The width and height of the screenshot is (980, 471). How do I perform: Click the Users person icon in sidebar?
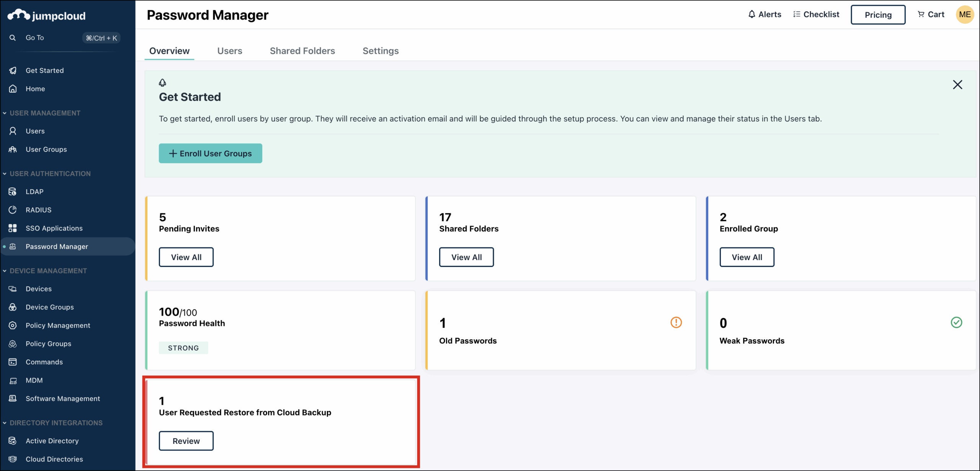(13, 131)
